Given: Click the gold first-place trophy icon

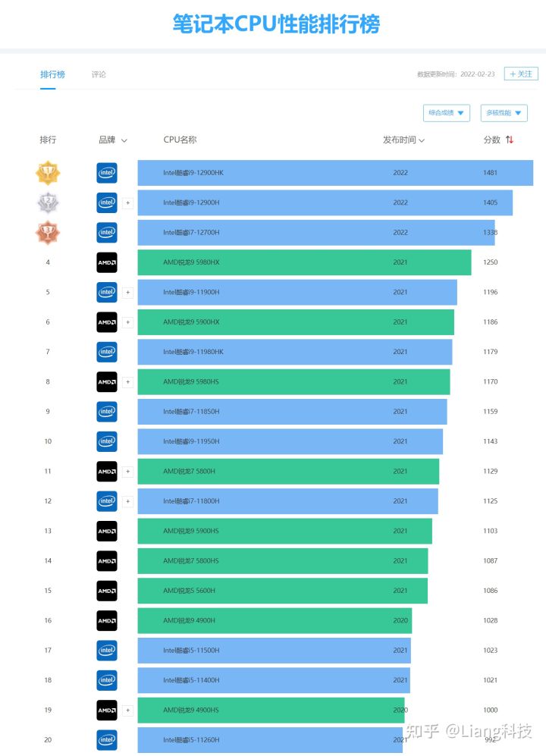Looking at the screenshot, I should tap(47, 173).
